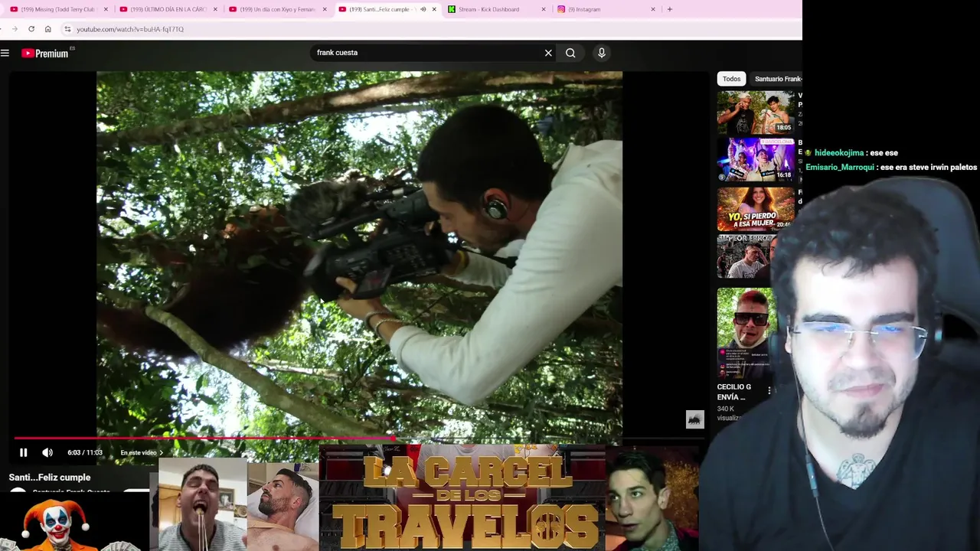Close the Kick Dashboard tab
This screenshot has width=980, height=551.
[x=544, y=9]
